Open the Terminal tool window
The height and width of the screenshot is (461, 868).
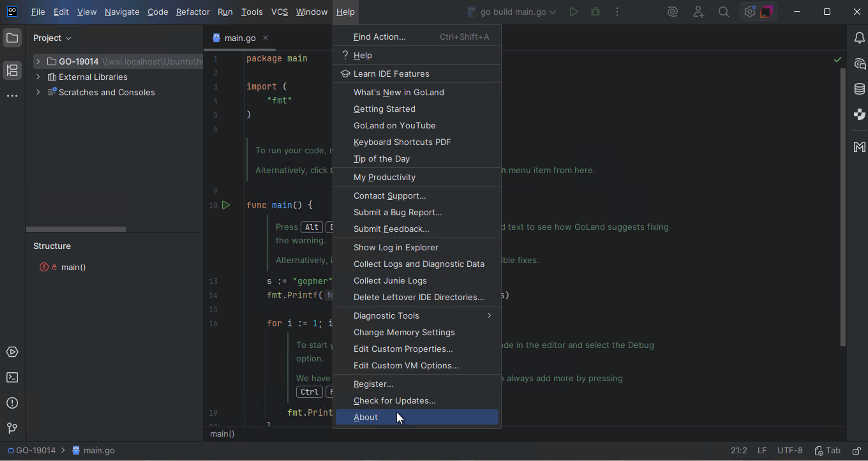pyautogui.click(x=12, y=377)
